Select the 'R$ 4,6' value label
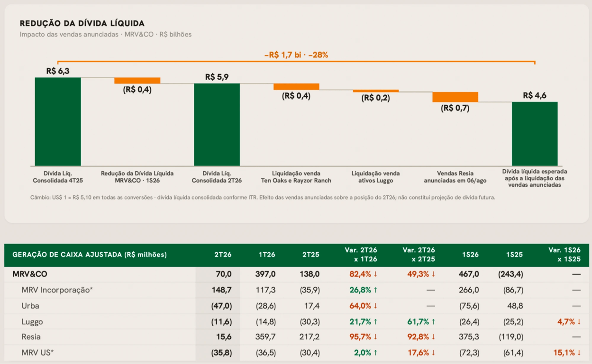This screenshot has width=592, height=364. coord(535,95)
